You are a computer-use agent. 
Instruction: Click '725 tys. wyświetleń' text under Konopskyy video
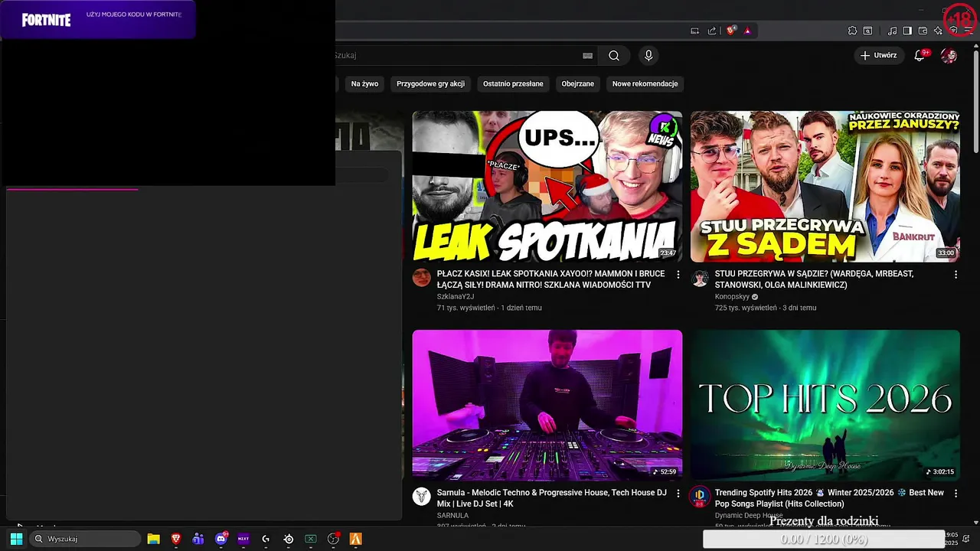point(746,308)
